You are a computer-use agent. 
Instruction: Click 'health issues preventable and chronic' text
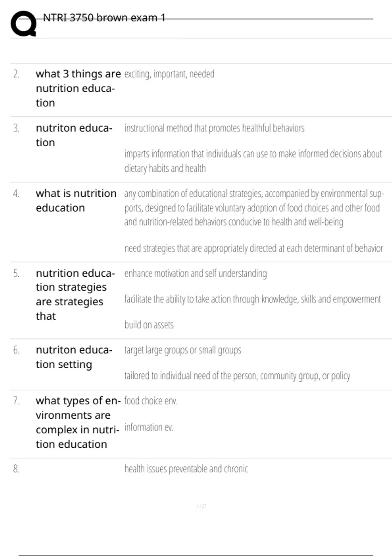186,469
